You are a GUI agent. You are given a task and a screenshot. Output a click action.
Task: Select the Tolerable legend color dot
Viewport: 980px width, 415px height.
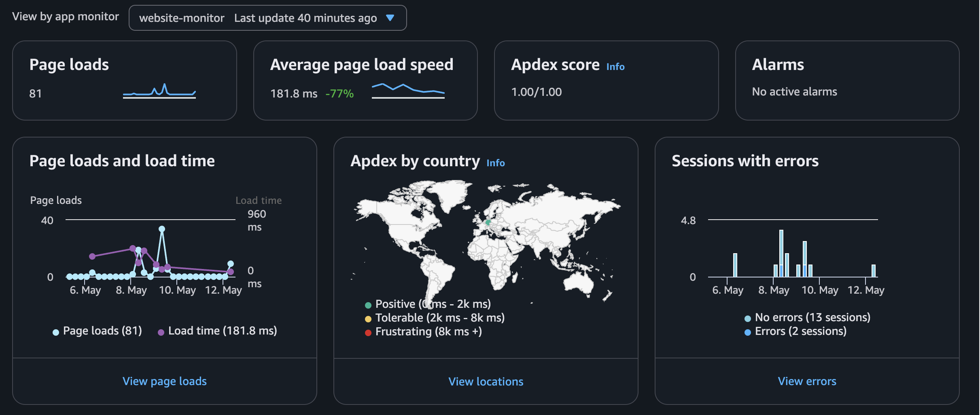[367, 318]
